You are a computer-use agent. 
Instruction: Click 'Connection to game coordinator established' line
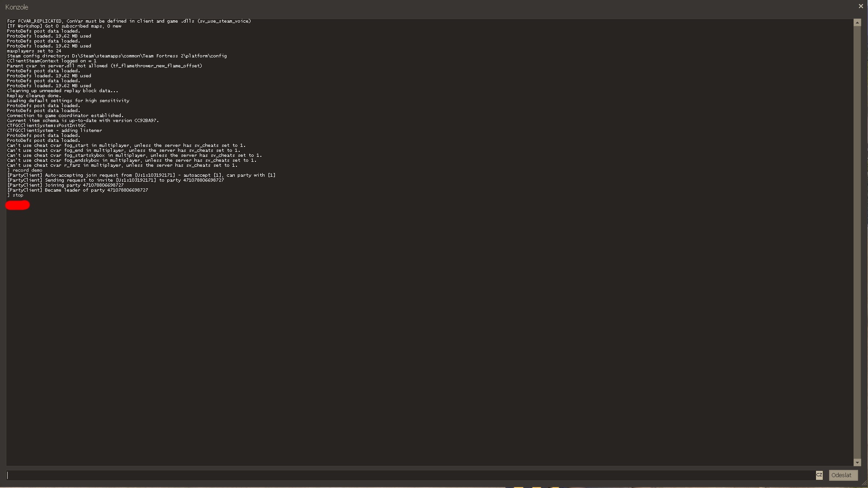(65, 116)
